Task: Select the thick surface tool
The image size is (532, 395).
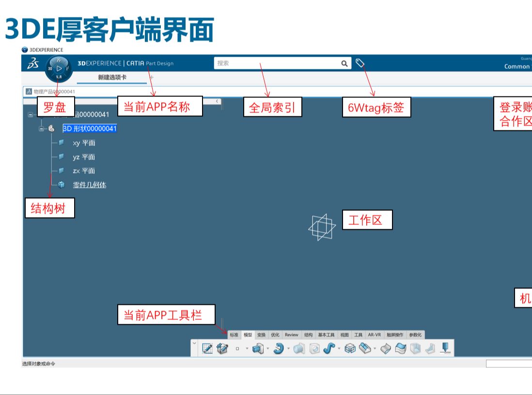Action: pyautogui.click(x=385, y=349)
